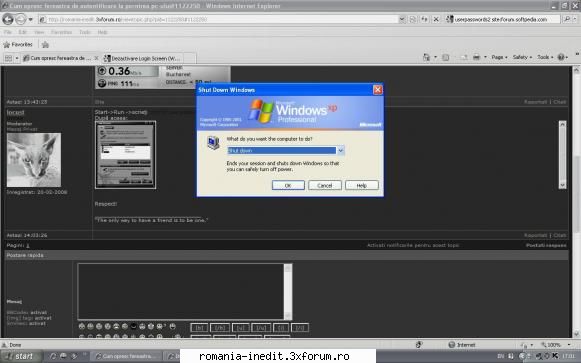Open the Help menu

[x=102, y=32]
